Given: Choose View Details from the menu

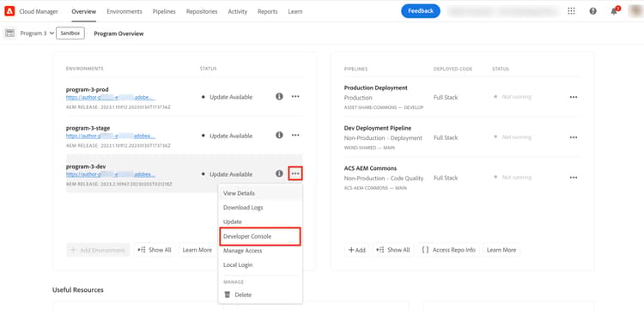Looking at the screenshot, I should 260,193.
